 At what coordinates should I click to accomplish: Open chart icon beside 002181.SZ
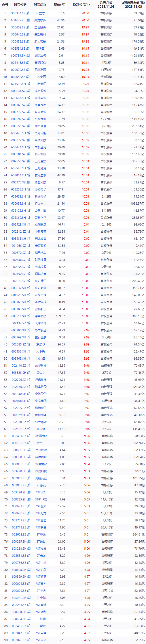[28, 429]
